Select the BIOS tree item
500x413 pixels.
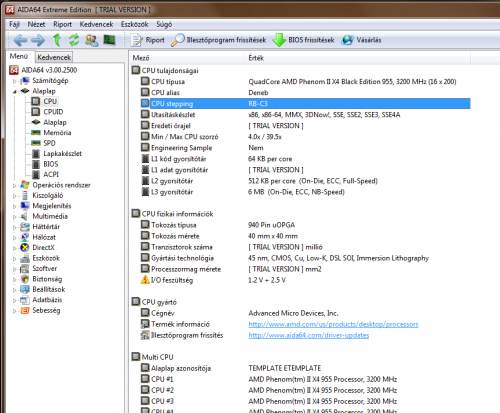pos(51,164)
